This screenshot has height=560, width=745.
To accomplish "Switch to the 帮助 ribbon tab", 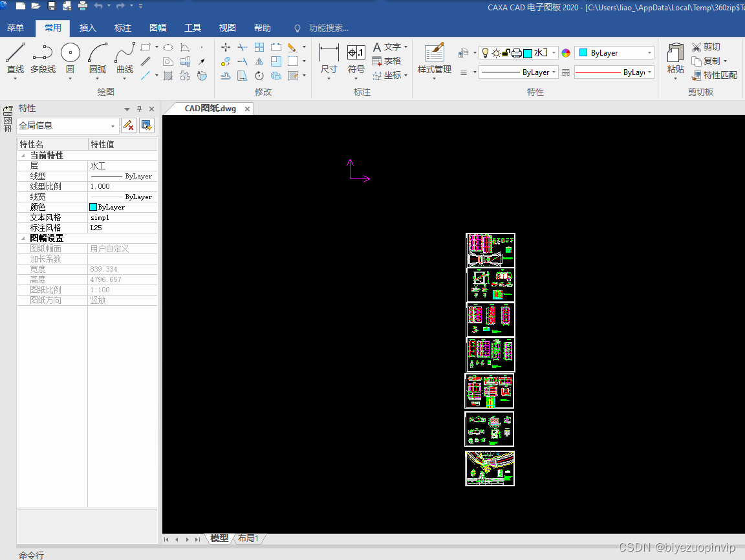I will [263, 28].
